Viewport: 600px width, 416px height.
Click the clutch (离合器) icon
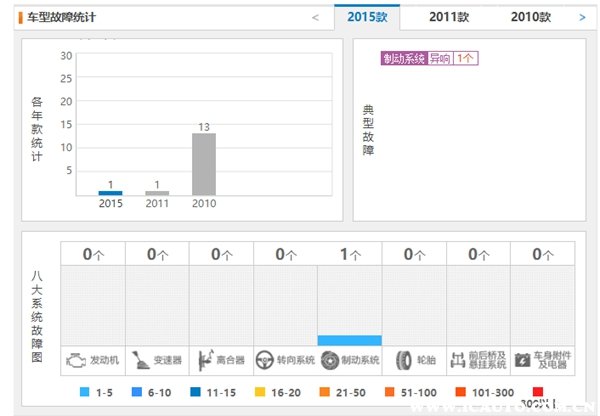coord(205,360)
